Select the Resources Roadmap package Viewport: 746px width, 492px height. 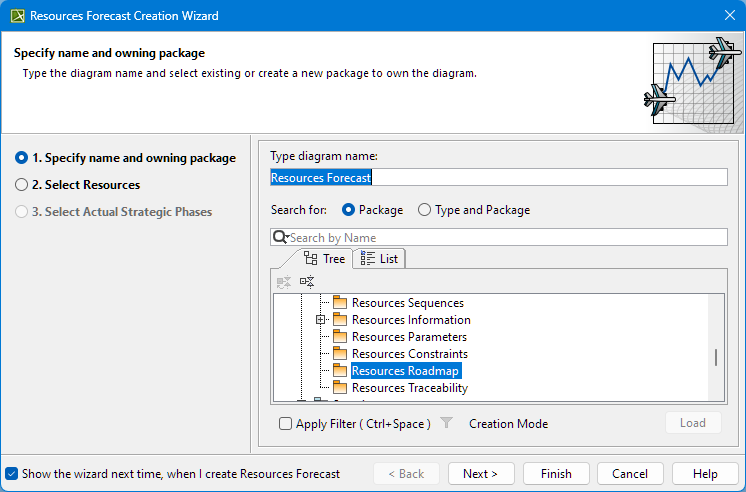click(x=405, y=371)
